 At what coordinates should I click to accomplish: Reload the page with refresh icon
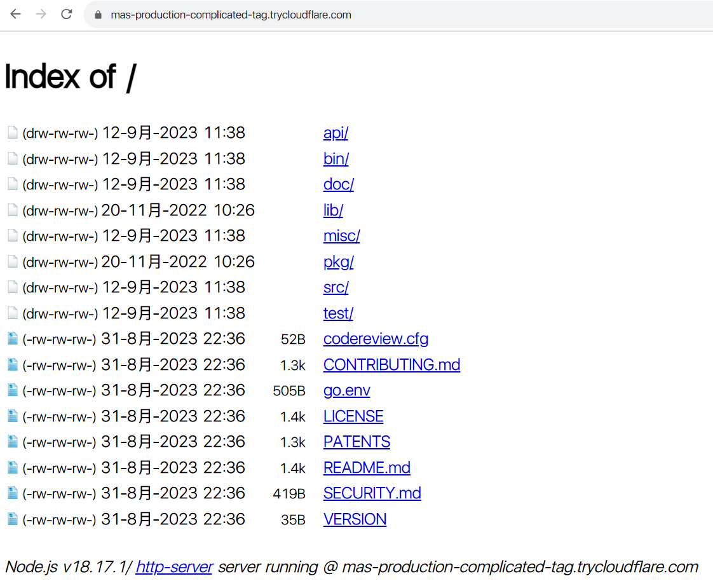67,15
